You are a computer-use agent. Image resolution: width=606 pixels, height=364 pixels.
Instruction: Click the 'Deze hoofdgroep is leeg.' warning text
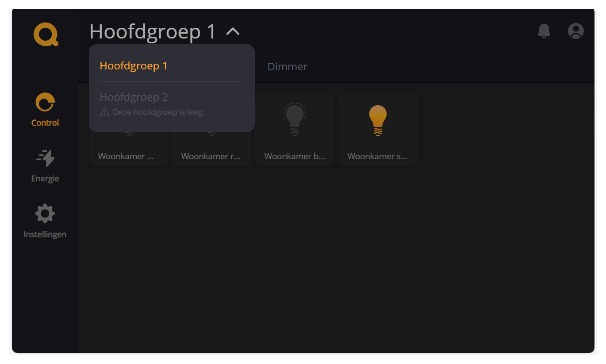tap(158, 112)
